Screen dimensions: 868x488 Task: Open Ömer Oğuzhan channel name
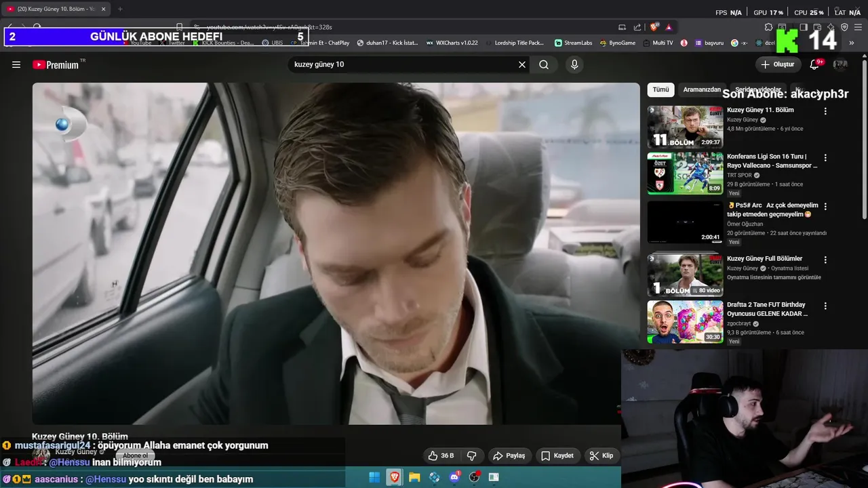[x=745, y=224]
